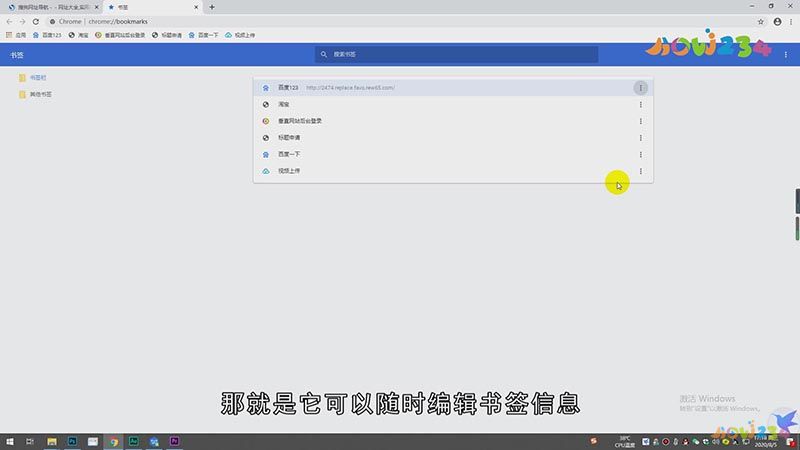The height and width of the screenshot is (450, 800).
Task: Open File Explorer from the taskbar
Action: [52, 442]
